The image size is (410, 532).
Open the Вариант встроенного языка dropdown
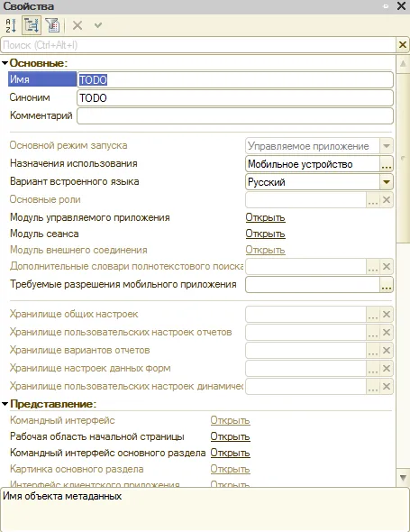[x=387, y=182]
